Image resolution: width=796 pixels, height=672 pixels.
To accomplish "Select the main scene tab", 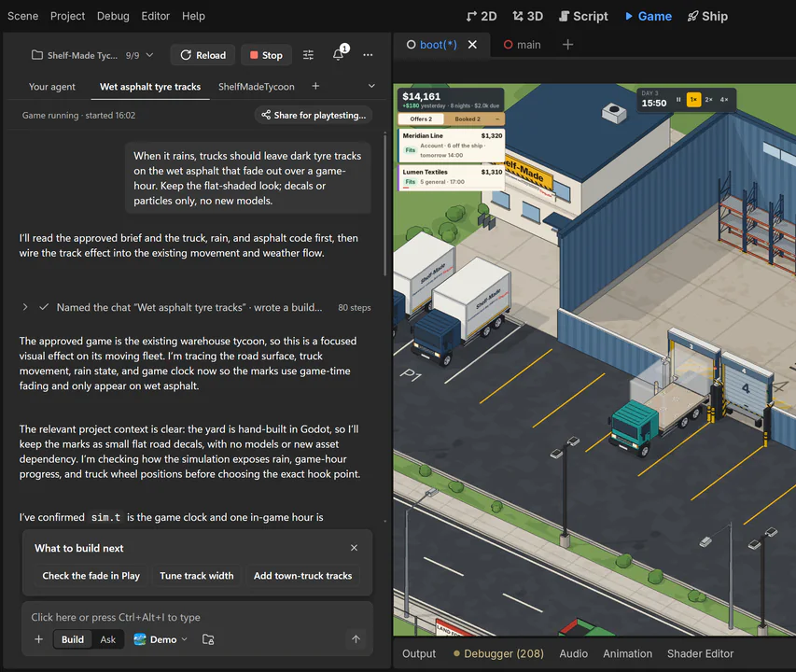I will (x=522, y=45).
